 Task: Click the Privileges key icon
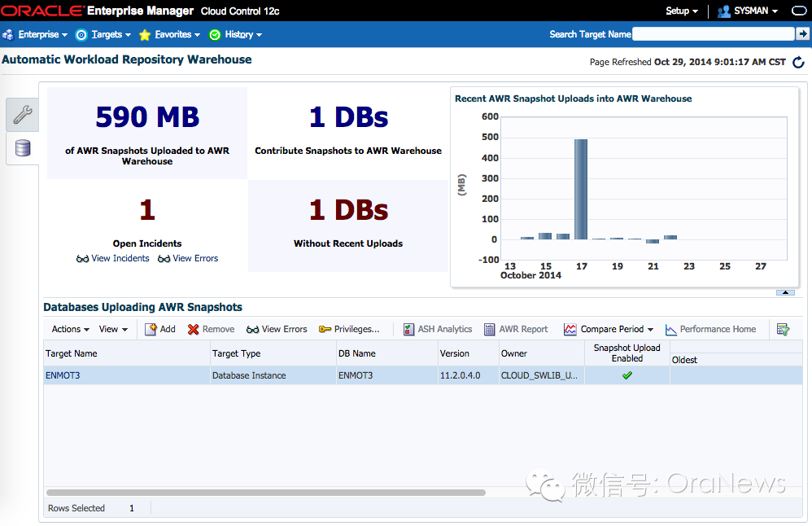[x=325, y=329]
